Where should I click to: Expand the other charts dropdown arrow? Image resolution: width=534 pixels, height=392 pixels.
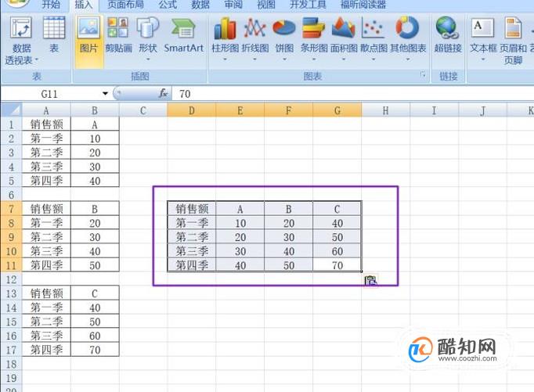click(408, 59)
